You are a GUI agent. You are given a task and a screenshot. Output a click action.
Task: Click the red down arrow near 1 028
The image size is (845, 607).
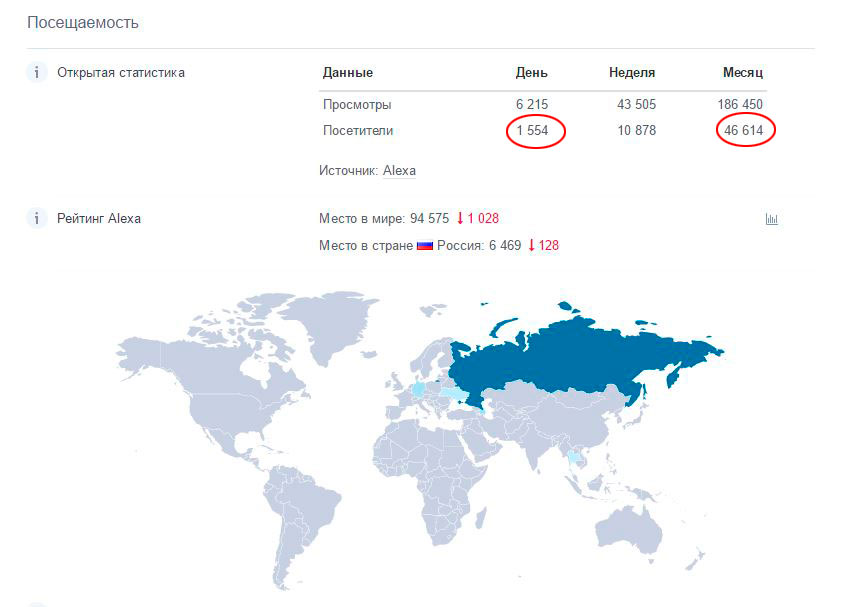460,218
